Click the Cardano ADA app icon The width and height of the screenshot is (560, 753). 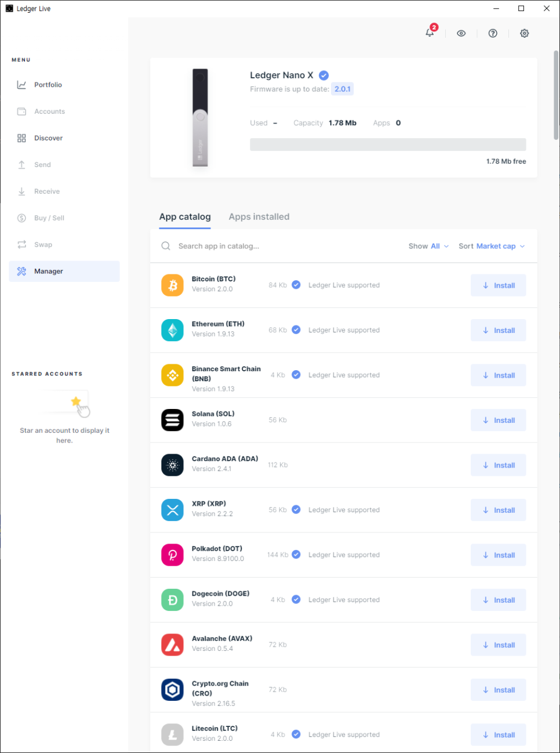(172, 465)
